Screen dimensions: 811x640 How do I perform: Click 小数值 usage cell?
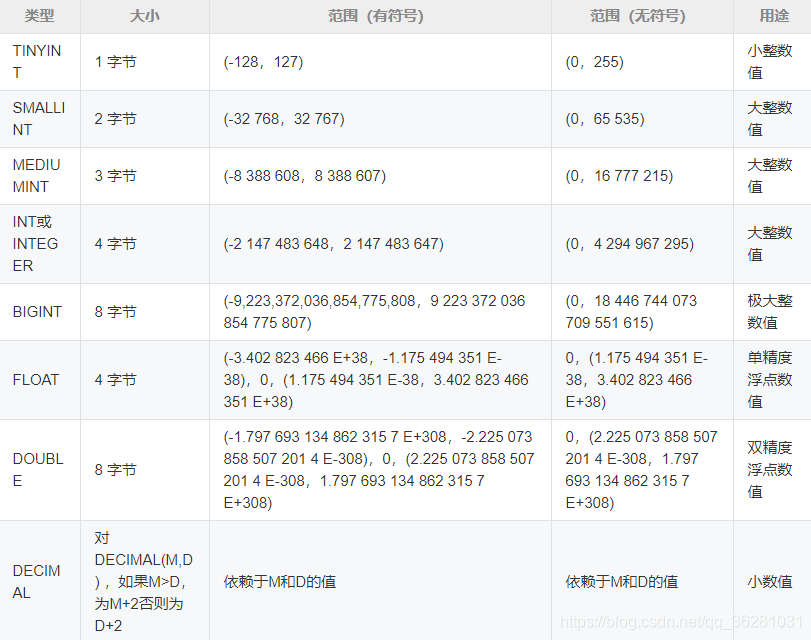(770, 582)
